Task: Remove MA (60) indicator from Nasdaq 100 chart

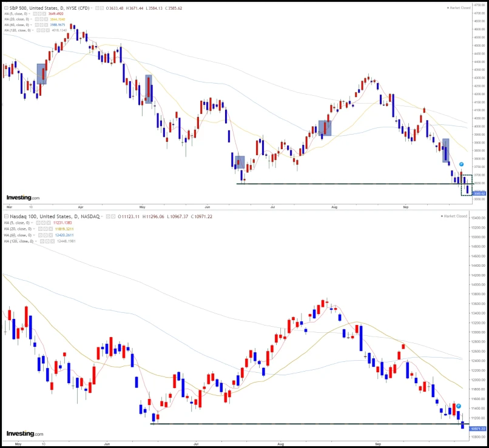Action: (x=50, y=235)
